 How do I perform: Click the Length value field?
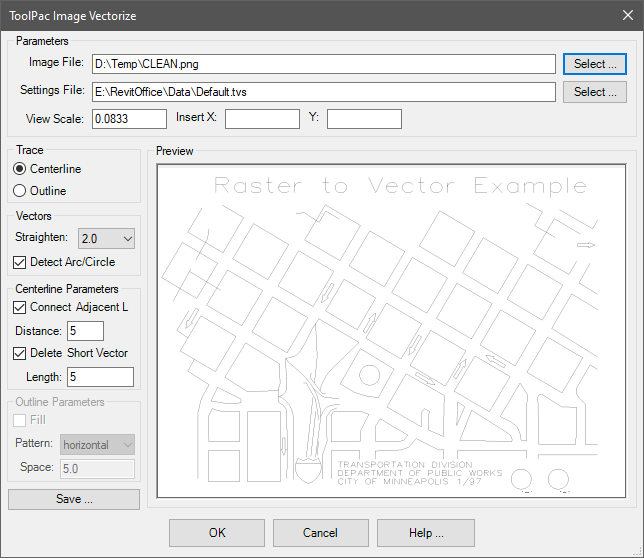tap(101, 377)
